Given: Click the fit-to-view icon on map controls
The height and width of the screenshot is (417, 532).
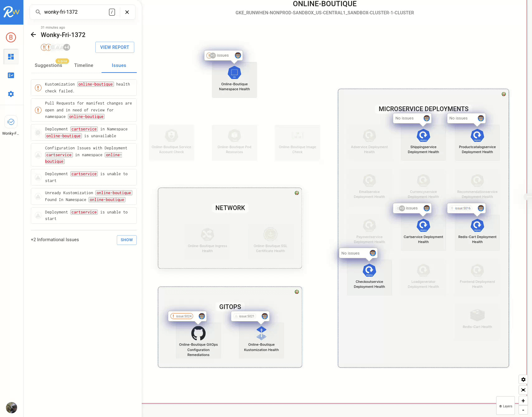Looking at the screenshot, I should [523, 390].
